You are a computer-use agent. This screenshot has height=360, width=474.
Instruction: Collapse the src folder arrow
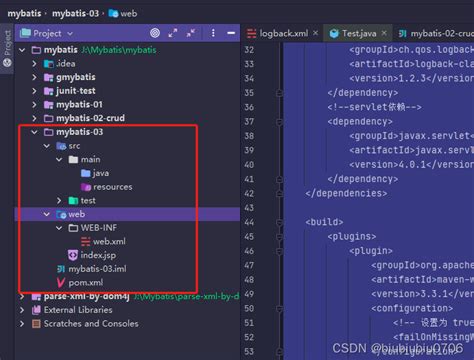point(47,146)
